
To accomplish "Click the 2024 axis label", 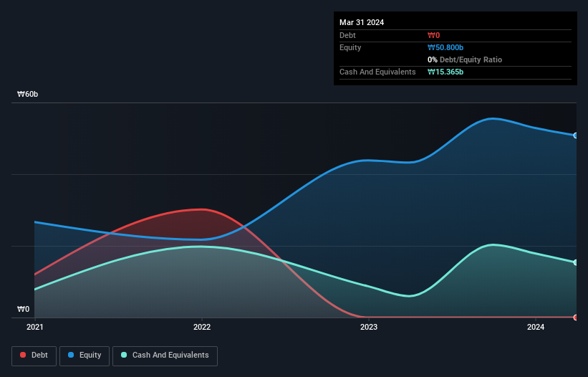I will tap(536, 327).
